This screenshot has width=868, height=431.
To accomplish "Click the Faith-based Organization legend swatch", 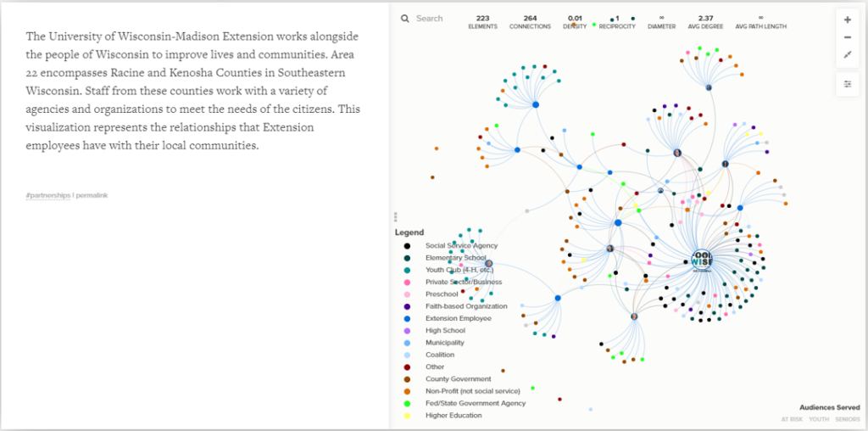I will 408,306.
